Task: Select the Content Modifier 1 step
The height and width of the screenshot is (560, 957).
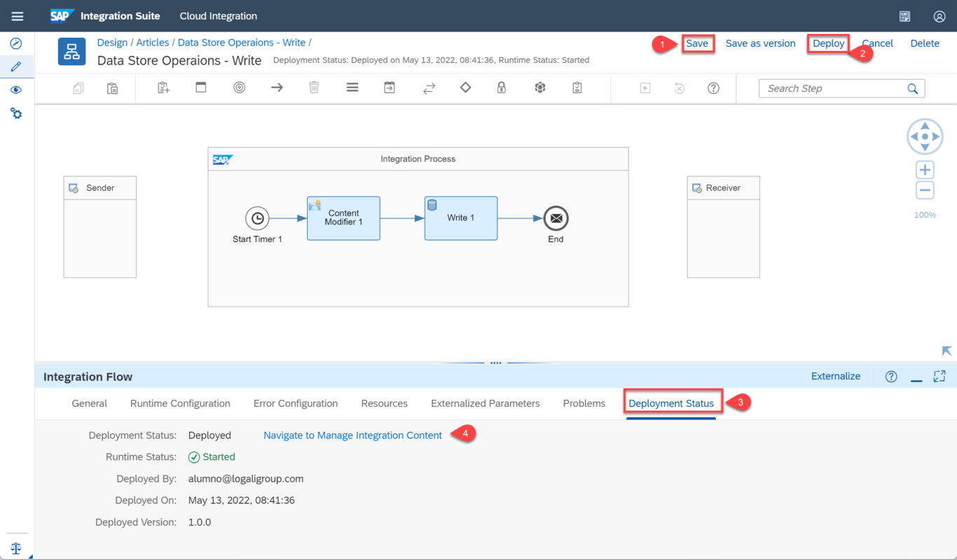Action: tap(344, 218)
